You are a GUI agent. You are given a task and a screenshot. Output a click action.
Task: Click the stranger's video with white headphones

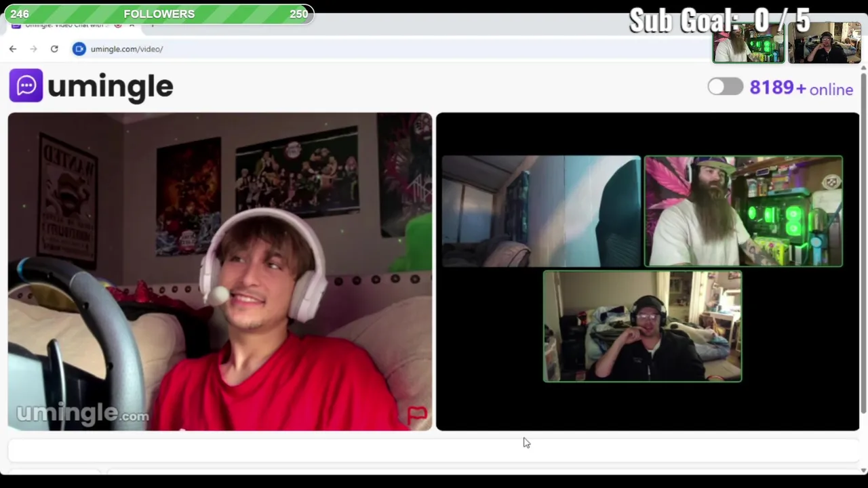[220, 271]
